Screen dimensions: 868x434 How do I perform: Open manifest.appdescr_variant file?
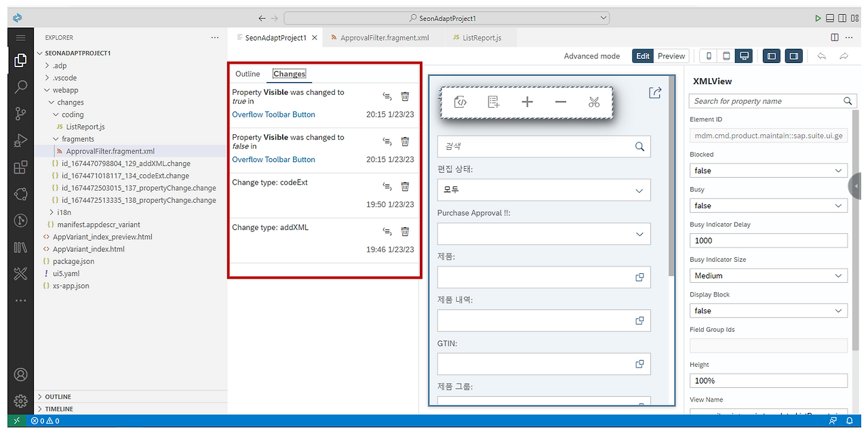[98, 224]
